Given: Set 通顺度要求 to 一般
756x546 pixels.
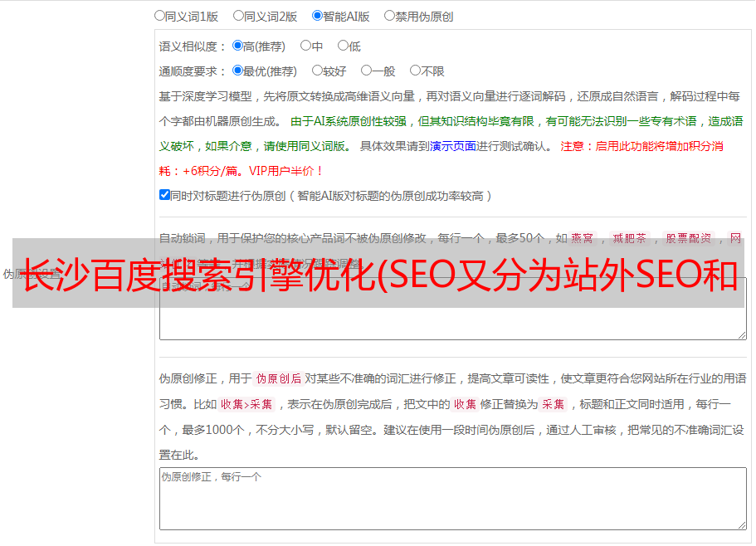Looking at the screenshot, I should tap(366, 71).
